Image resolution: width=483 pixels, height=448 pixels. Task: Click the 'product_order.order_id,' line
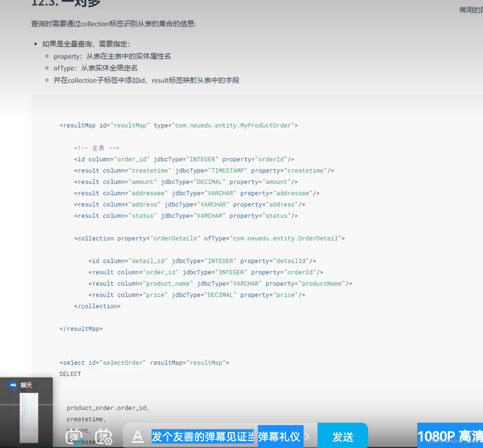(108, 408)
